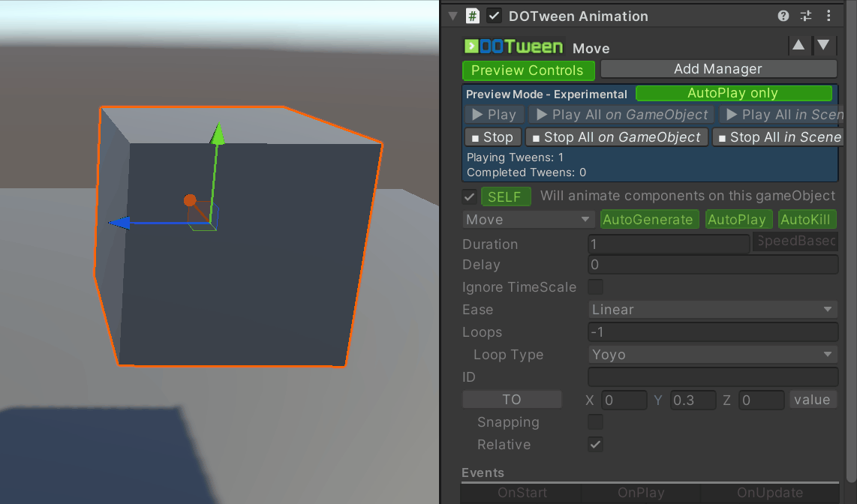Image resolution: width=857 pixels, height=504 pixels.
Task: Toggle the AutoKill option
Action: point(806,220)
